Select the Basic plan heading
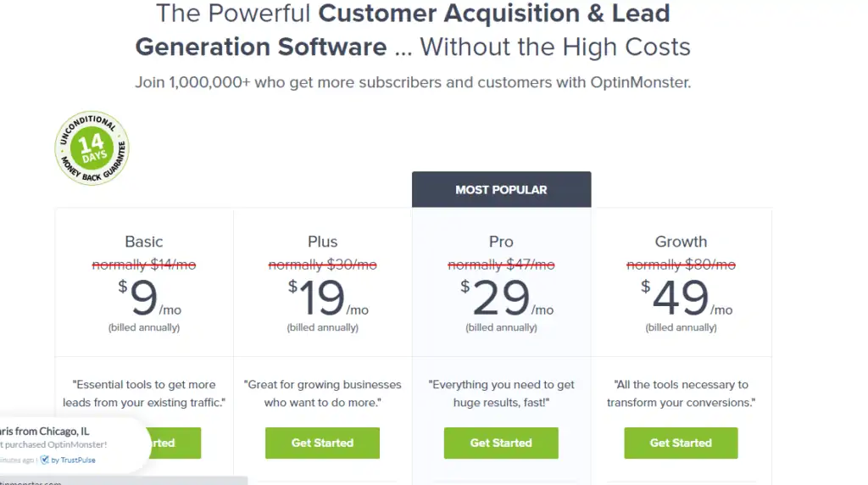 (144, 242)
